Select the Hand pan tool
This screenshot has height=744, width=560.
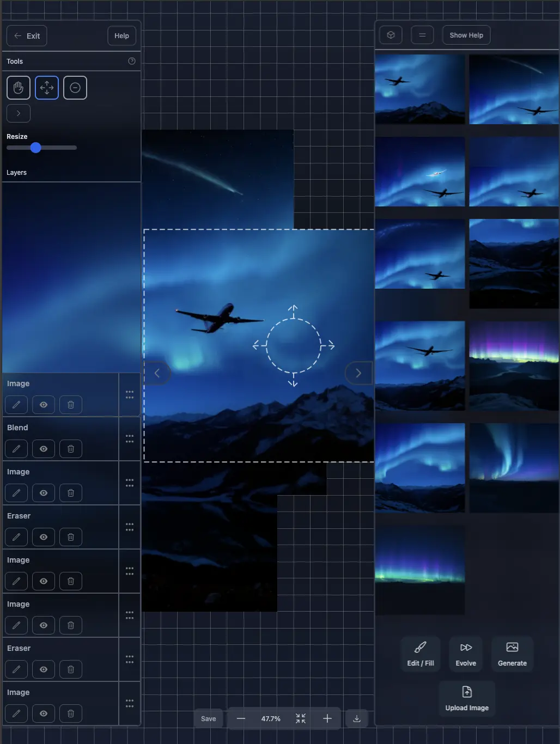18,87
